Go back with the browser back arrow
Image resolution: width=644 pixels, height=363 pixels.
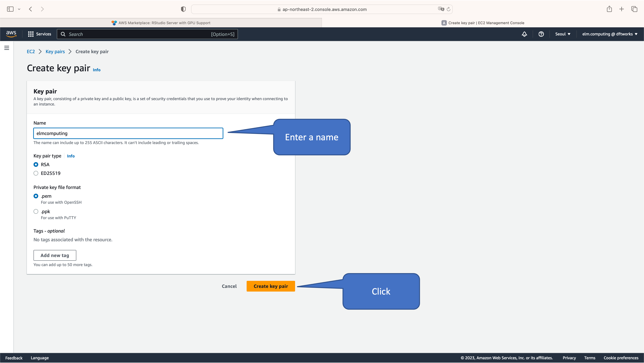click(x=30, y=9)
